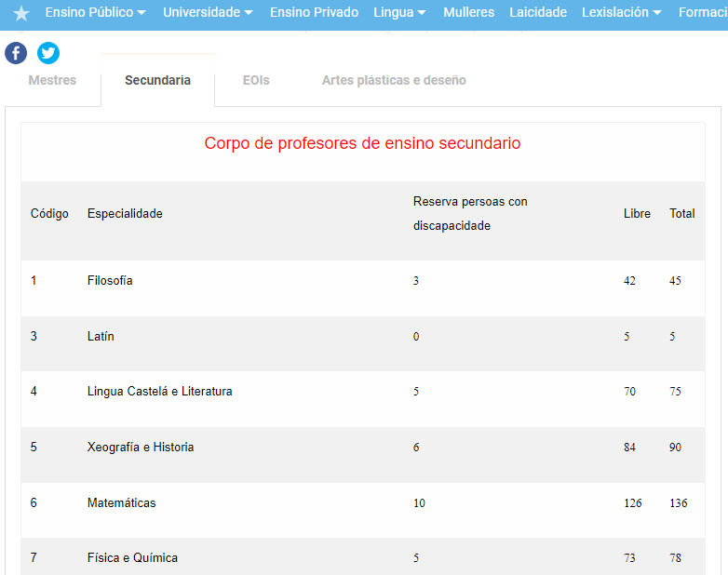Expand the Lingua dropdown menu
Image resolution: width=728 pixels, height=575 pixels.
[399, 13]
